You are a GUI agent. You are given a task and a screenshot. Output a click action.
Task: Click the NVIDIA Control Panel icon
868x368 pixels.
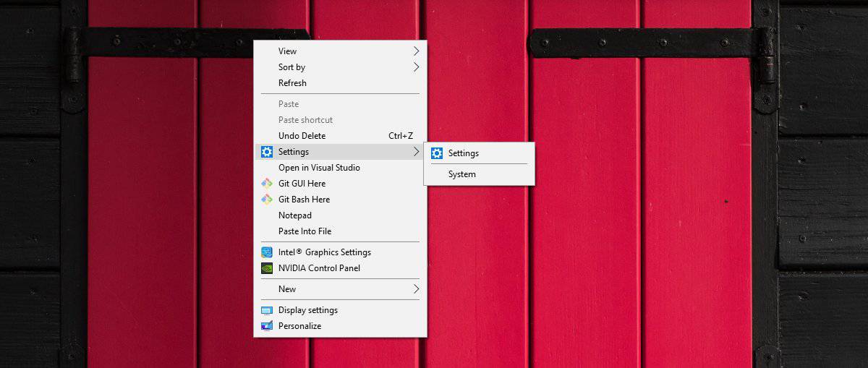(x=267, y=268)
